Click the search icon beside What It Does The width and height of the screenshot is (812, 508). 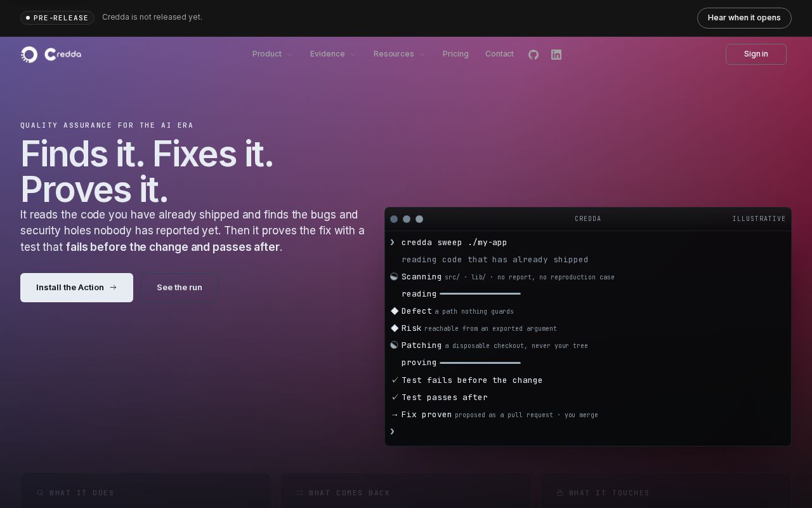[x=41, y=493]
